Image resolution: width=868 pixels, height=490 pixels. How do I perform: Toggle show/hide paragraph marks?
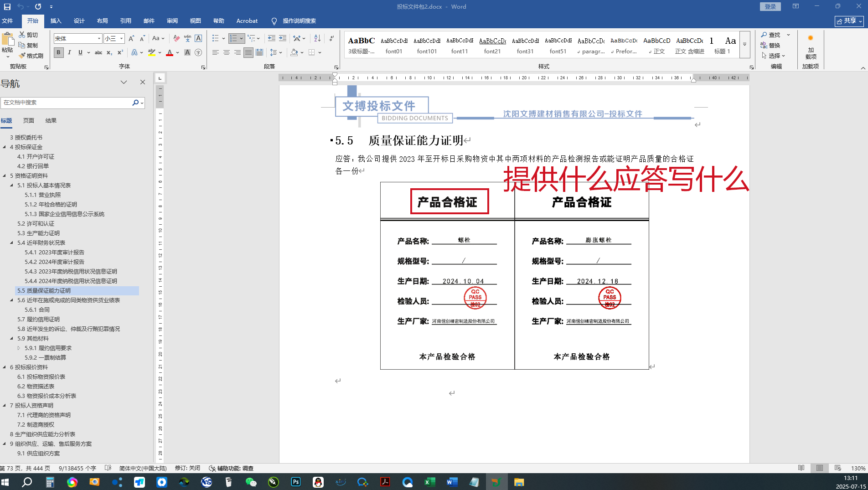pyautogui.click(x=331, y=39)
